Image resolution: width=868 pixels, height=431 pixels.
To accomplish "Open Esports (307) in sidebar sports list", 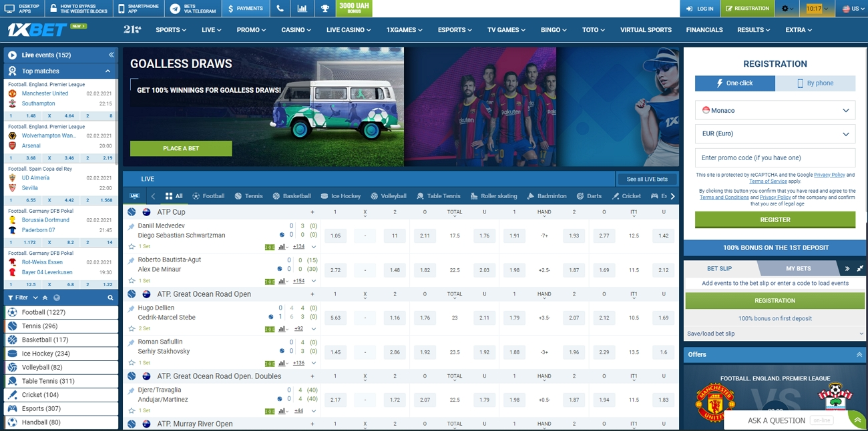I will (x=61, y=408).
